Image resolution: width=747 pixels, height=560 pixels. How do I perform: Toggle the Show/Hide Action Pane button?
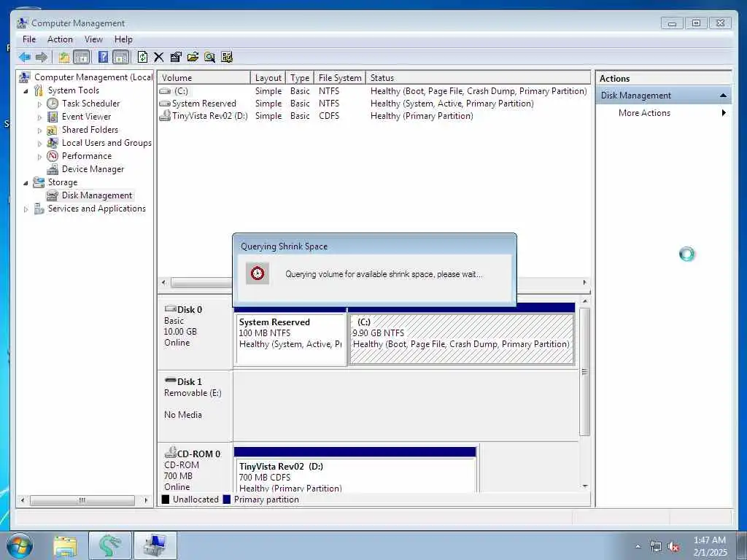pos(121,58)
